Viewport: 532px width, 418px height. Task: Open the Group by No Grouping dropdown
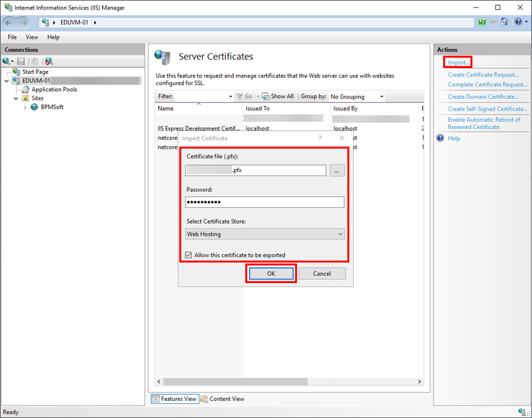(357, 96)
